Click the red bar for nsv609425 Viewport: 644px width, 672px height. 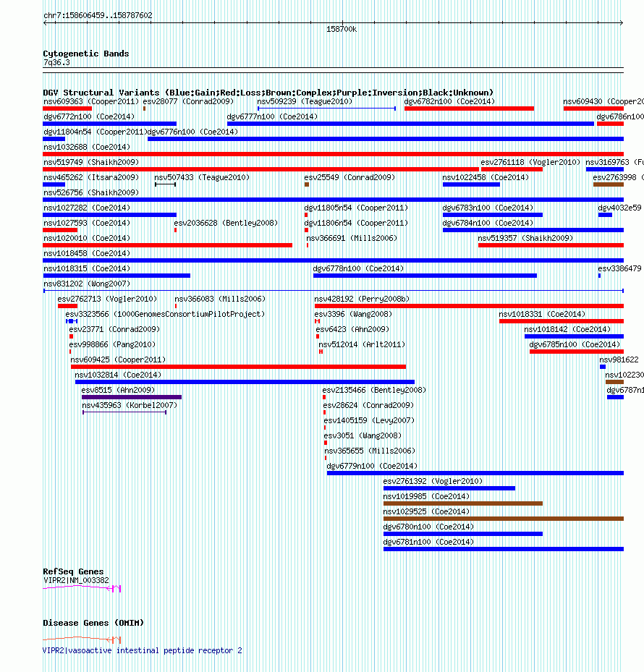[238, 367]
